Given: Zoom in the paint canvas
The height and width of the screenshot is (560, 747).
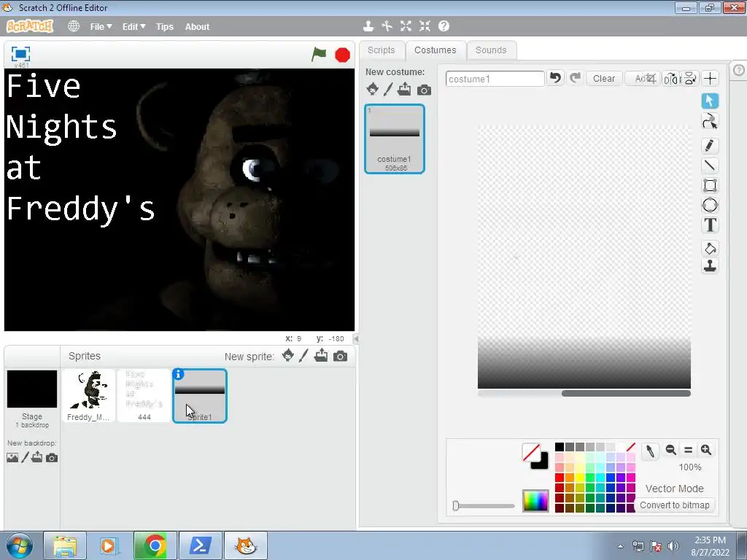Looking at the screenshot, I should pos(706,449).
